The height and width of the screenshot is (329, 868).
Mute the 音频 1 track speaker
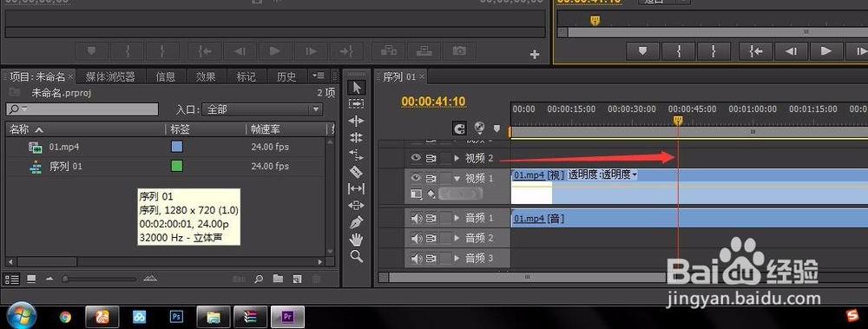pyautogui.click(x=417, y=218)
